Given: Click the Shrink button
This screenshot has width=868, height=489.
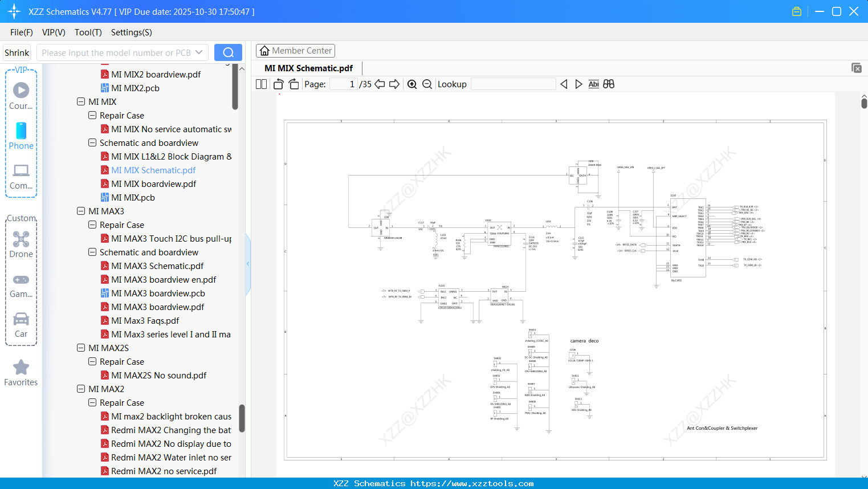Looking at the screenshot, I should pyautogui.click(x=16, y=52).
